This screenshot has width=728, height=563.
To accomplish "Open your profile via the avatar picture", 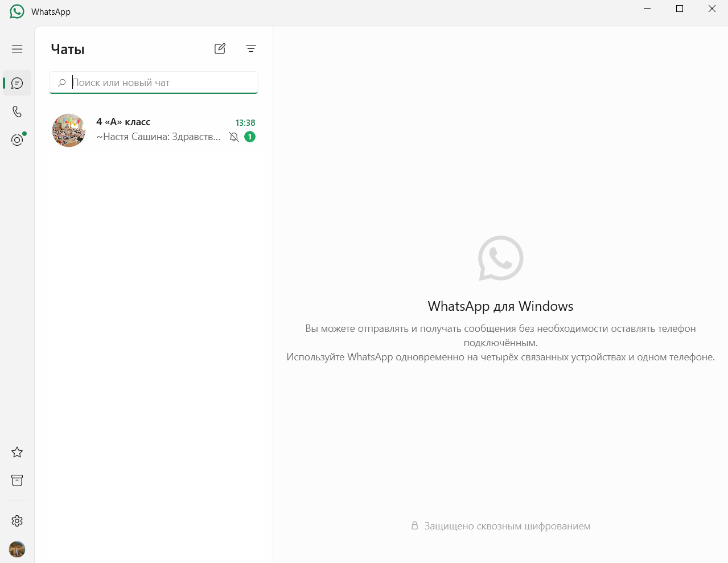I will [x=17, y=549].
